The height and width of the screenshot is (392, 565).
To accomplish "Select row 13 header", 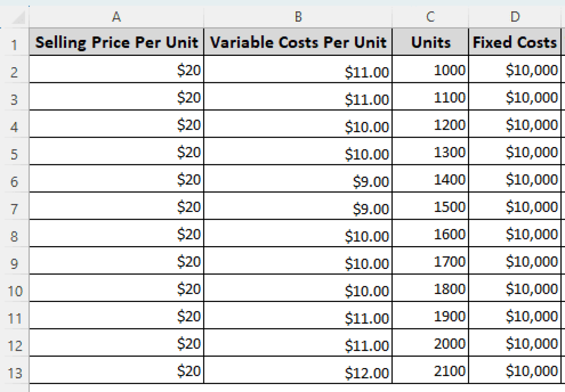I will 15,373.
